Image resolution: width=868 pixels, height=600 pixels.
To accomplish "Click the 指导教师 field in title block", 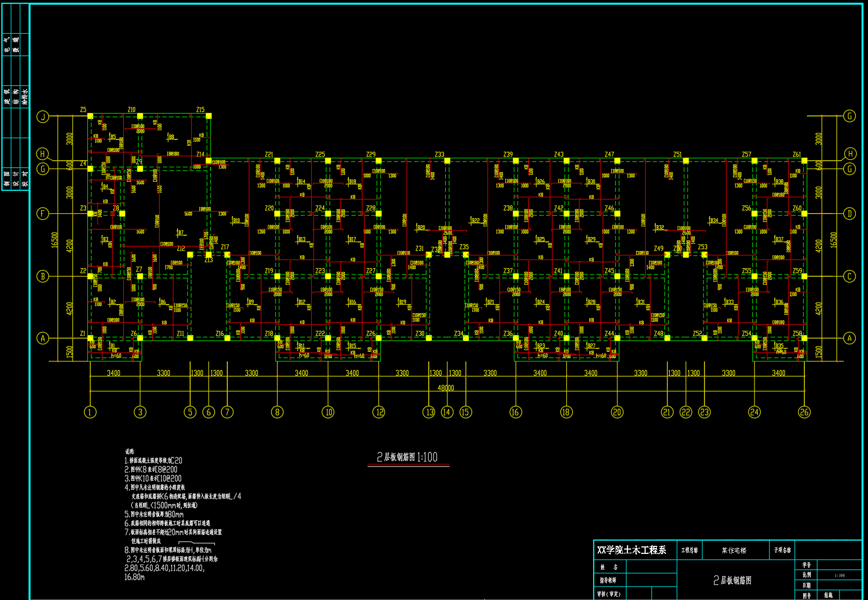I will [608, 580].
